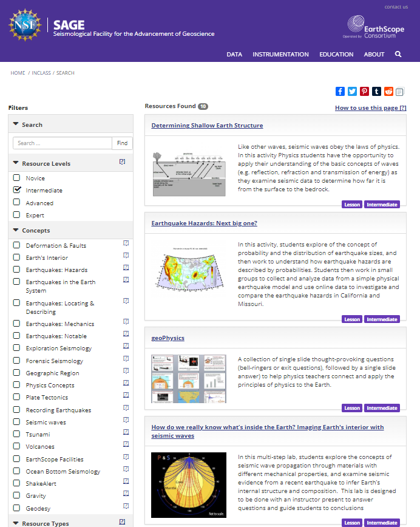The height and width of the screenshot is (527, 420).
Task: Open the EDUCATION menu
Action: [x=336, y=55]
